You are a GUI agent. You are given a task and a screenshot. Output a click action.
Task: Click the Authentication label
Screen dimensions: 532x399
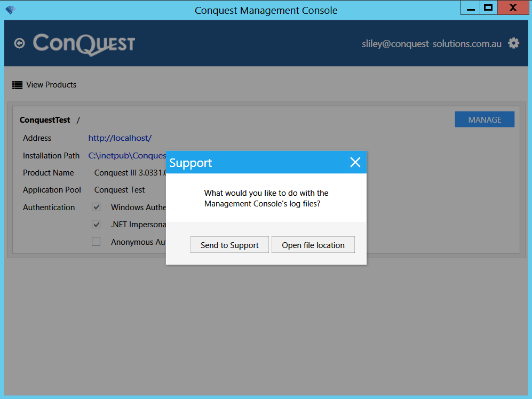coord(49,208)
